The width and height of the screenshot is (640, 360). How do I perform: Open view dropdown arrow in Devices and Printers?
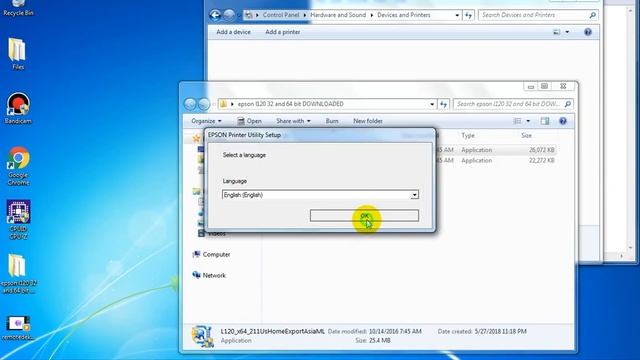click(x=567, y=32)
